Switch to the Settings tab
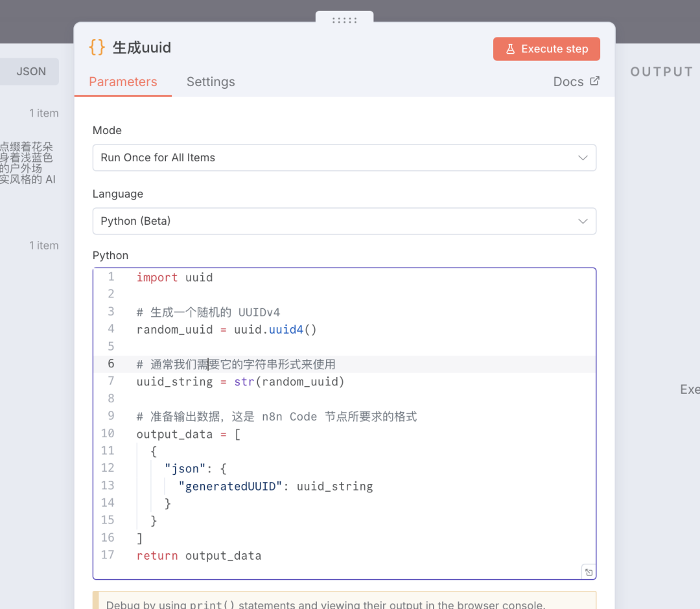The height and width of the screenshot is (609, 700). (211, 82)
